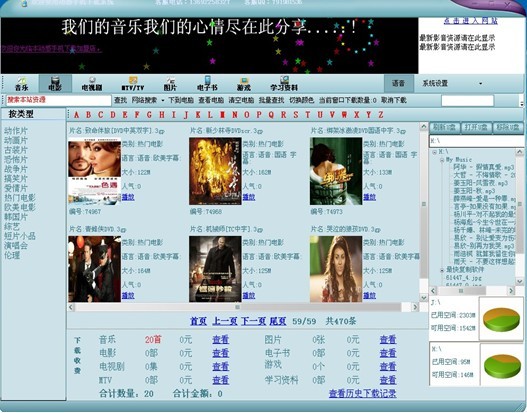
Task: Click the J:\ disk usage pie chart
Action: click(501, 319)
